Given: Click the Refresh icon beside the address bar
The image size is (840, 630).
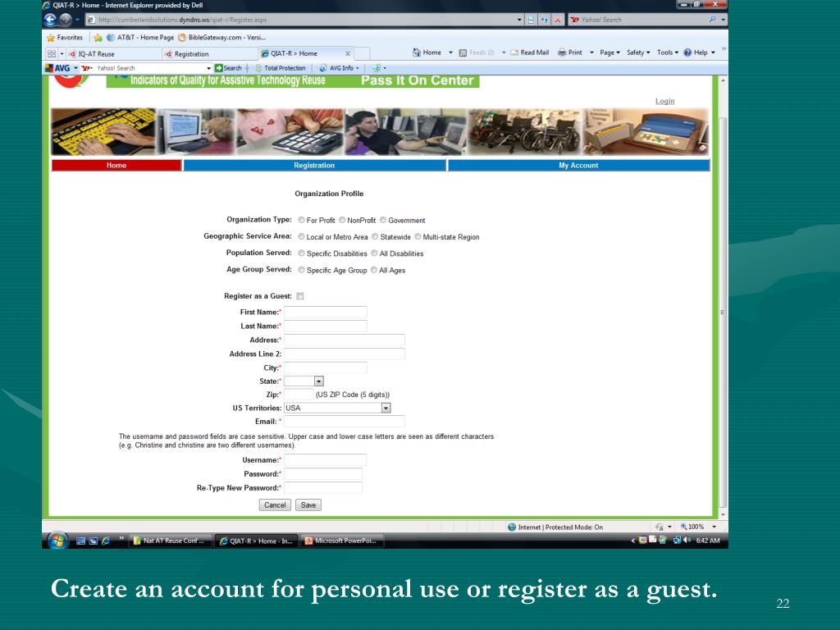Looking at the screenshot, I should (545, 20).
